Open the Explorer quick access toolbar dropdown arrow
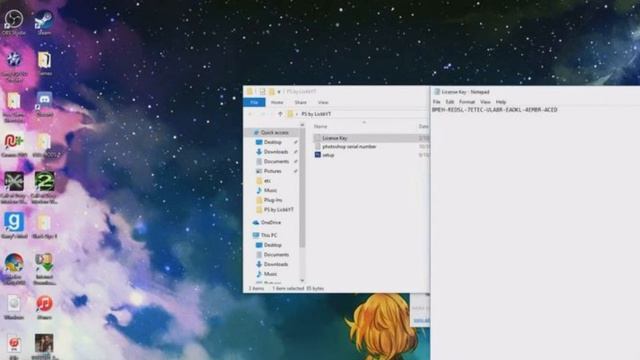640x360 pixels. coord(279,92)
